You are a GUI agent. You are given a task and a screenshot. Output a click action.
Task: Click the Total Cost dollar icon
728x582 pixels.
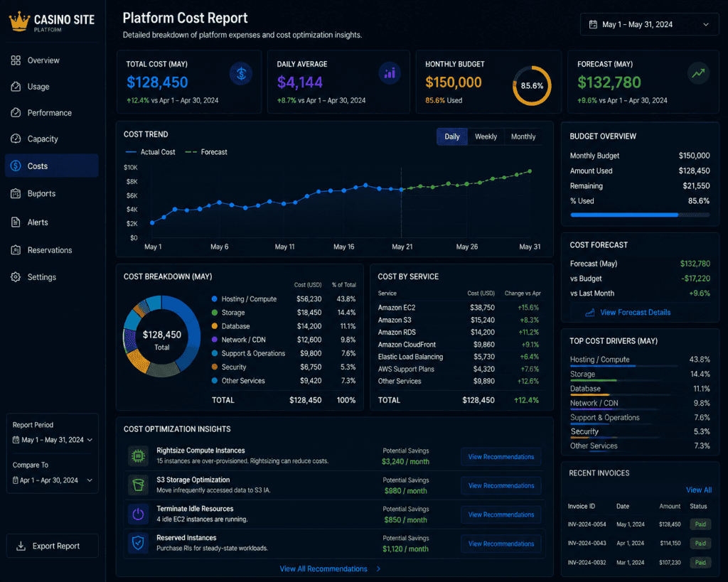click(241, 73)
